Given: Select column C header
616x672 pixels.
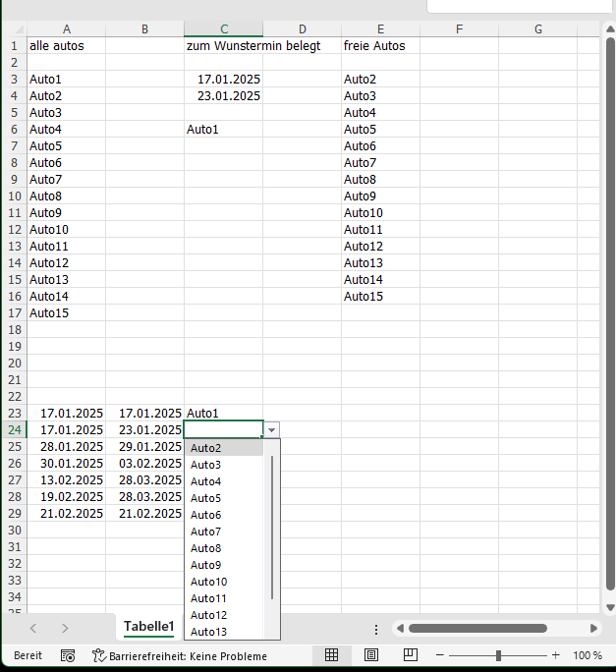Looking at the screenshot, I should 224,29.
